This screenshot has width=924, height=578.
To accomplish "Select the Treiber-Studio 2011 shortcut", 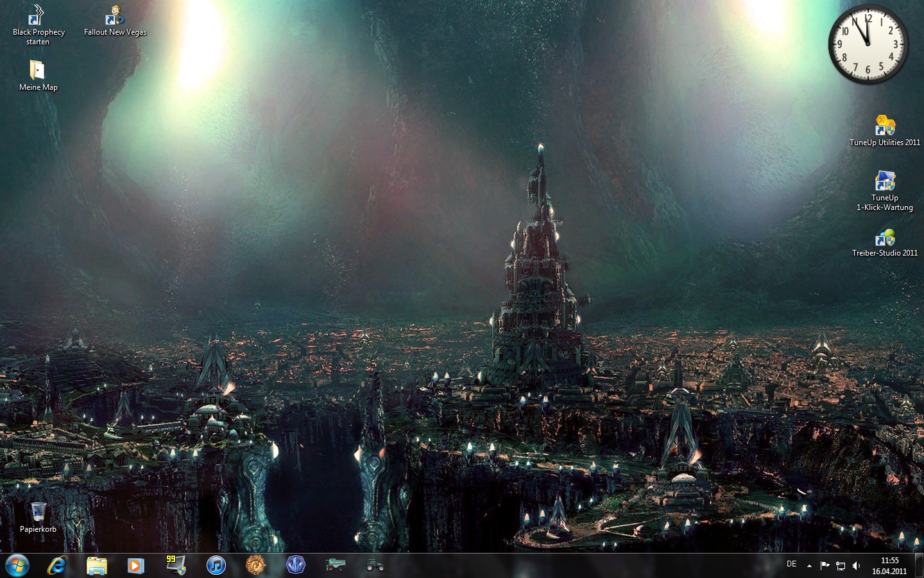I will click(885, 238).
